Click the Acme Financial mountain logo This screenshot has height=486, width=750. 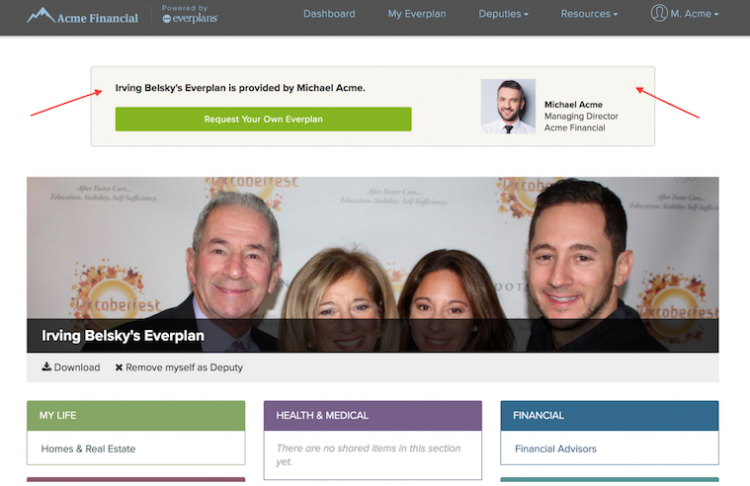pyautogui.click(x=82, y=16)
